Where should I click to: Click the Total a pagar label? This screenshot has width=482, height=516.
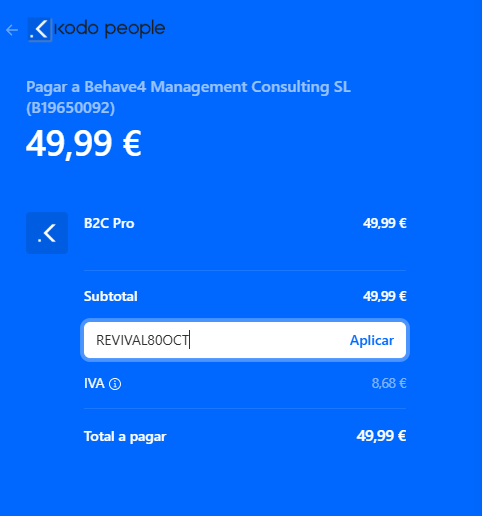(125, 436)
